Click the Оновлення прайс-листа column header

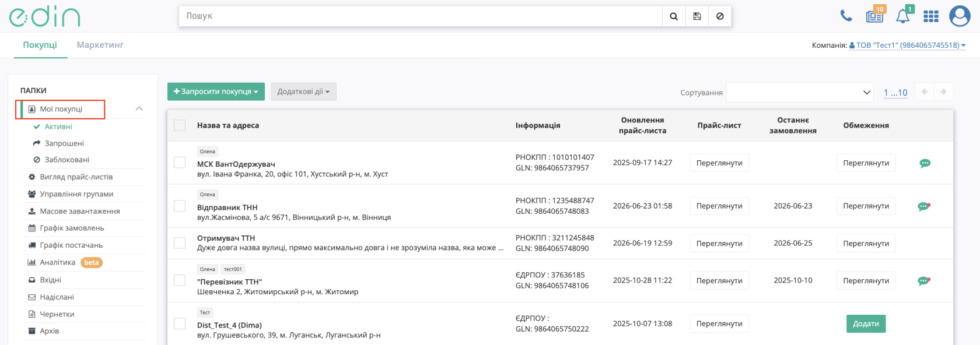click(642, 125)
